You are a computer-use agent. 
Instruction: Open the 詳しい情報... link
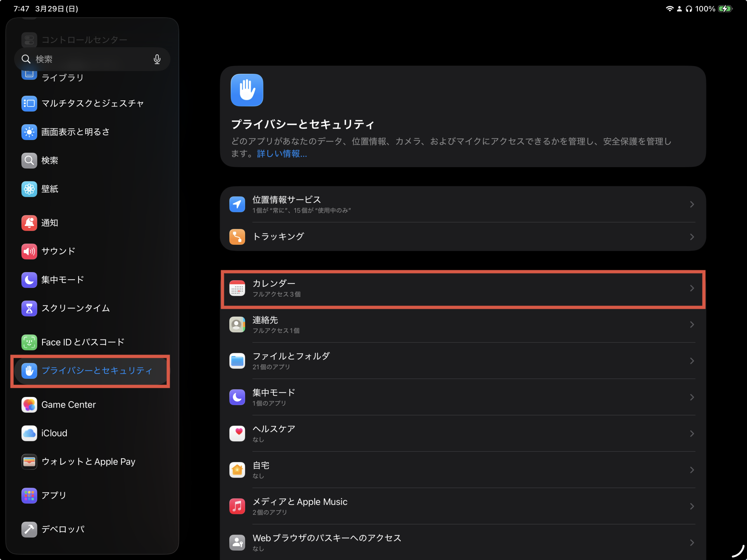(282, 154)
